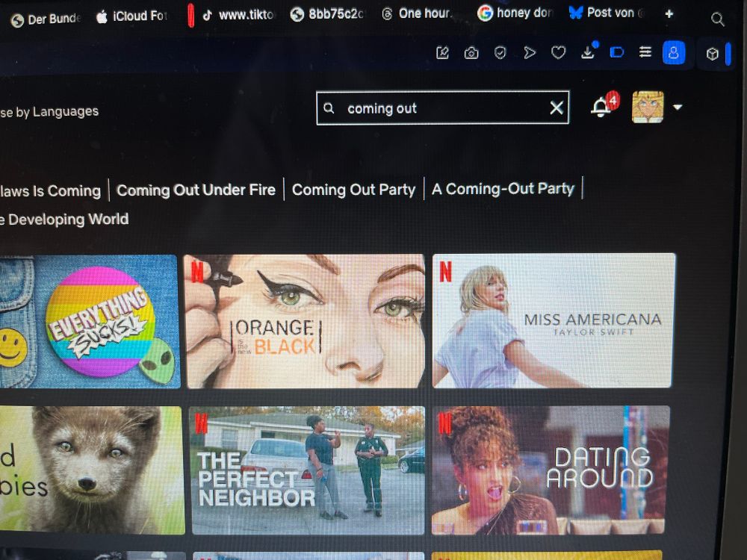Click the edit note toolbar icon

click(442, 52)
